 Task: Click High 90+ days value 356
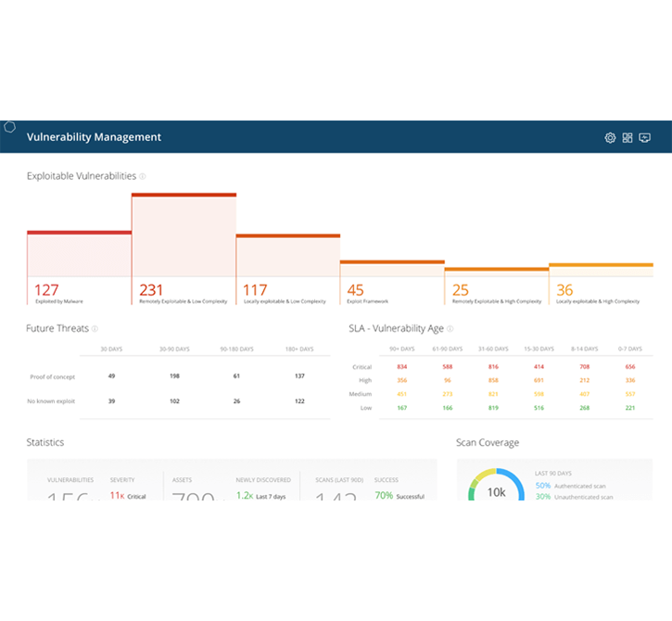[402, 380]
